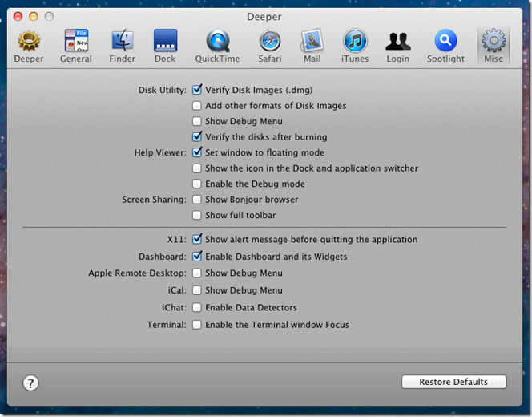Open the Mail stamp icon
This screenshot has width=532, height=417.
(x=312, y=42)
